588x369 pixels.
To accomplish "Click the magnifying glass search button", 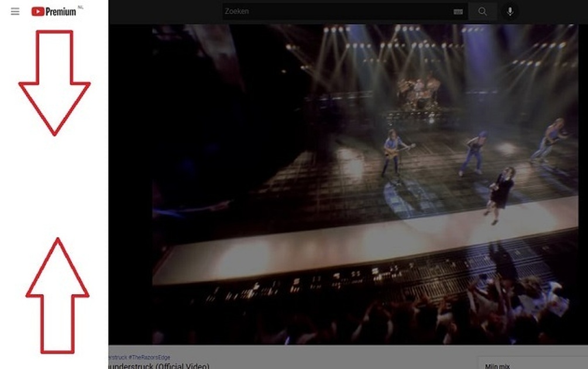I will [x=483, y=12].
